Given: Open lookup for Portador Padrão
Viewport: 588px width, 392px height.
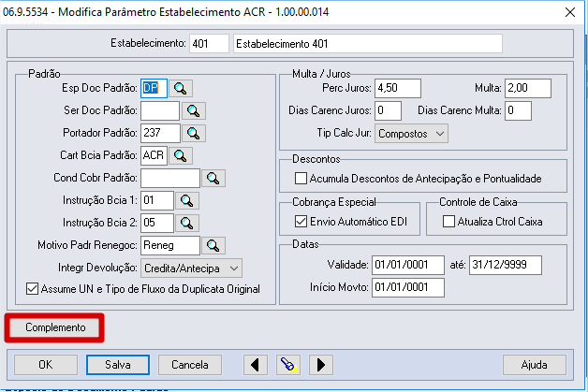Looking at the screenshot, I should click(194, 134).
